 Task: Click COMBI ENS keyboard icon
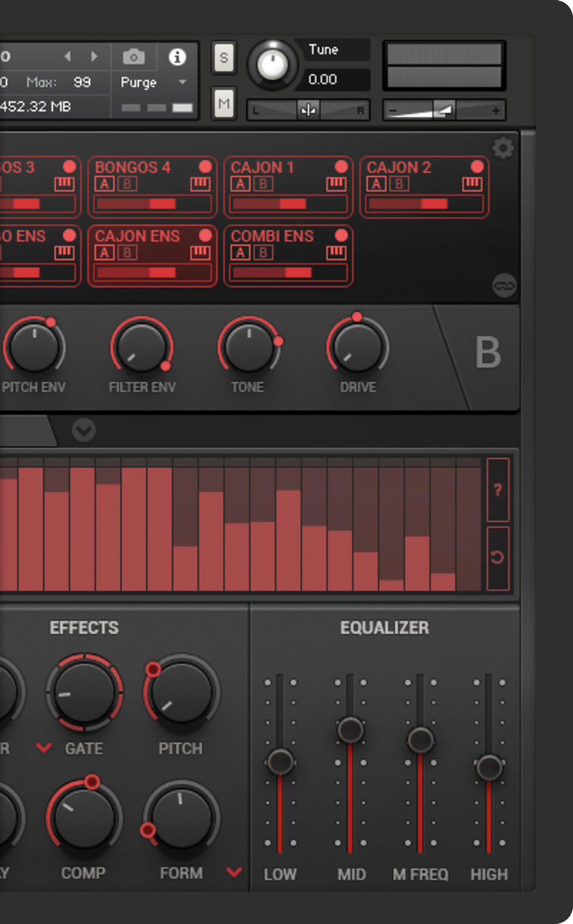pyautogui.click(x=336, y=253)
